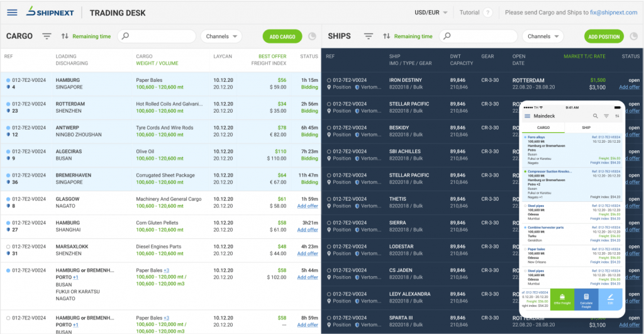Viewport: 644px width, 334px height.
Task: Select the radio circle on the Iron Destiny ship row
Action: (x=329, y=81)
